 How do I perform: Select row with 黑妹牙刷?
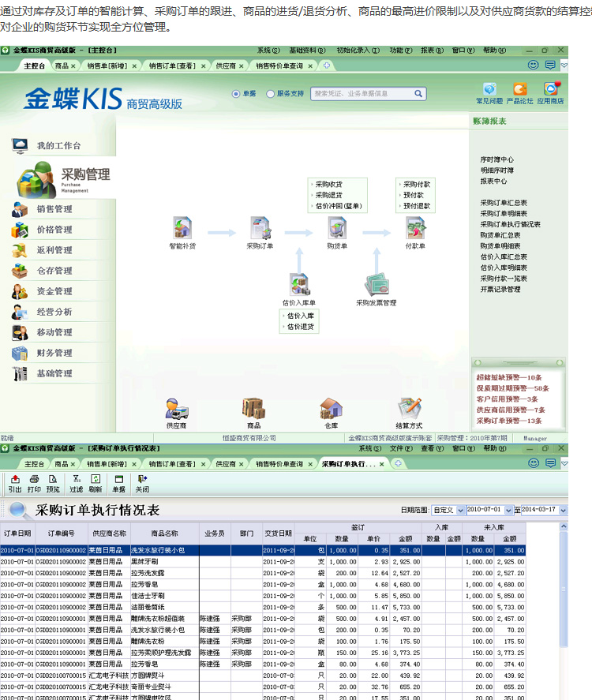pyautogui.click(x=263, y=562)
